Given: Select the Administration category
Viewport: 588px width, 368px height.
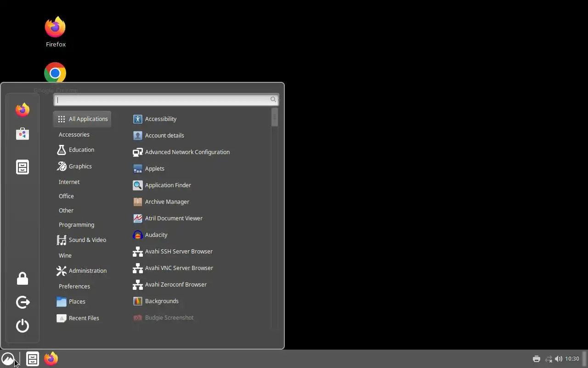Looking at the screenshot, I should 82,270.
